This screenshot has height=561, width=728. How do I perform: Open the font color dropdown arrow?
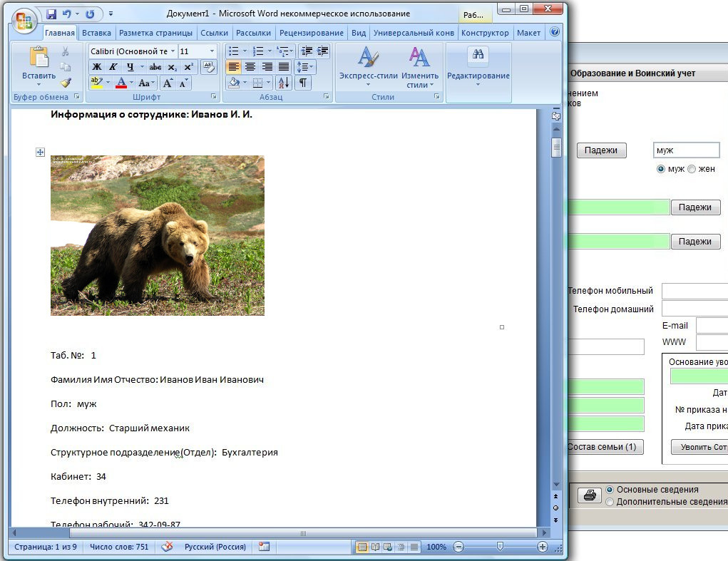click(131, 83)
